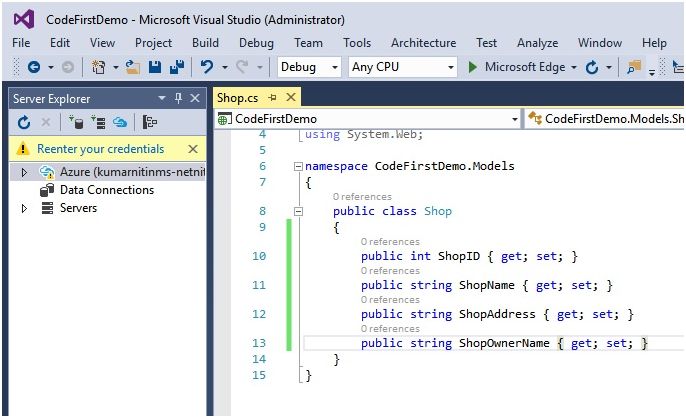Pin the Server Explorer panel with auto-hide pushpin

[x=178, y=98]
